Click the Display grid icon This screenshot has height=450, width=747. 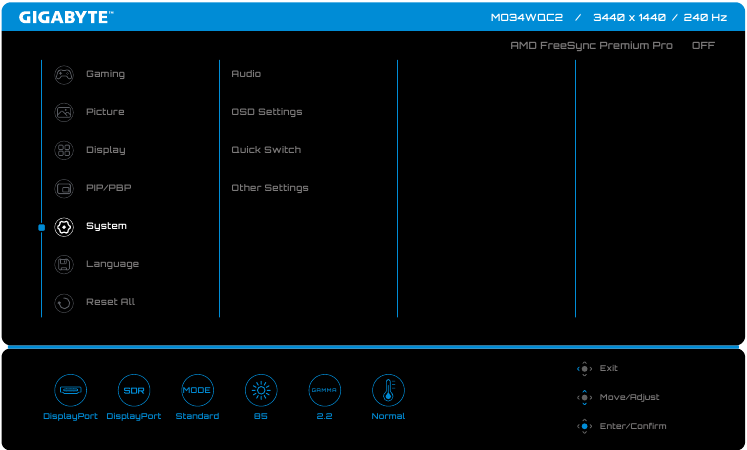pos(64,150)
